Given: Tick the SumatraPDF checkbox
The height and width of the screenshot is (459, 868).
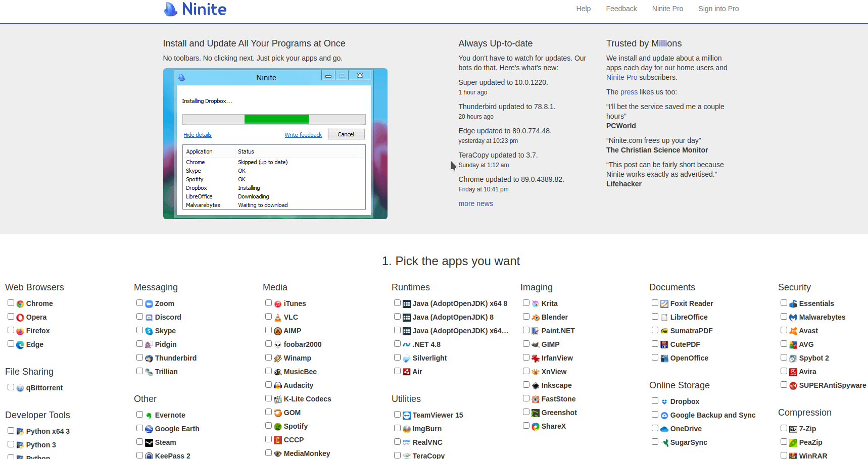Looking at the screenshot, I should point(655,330).
